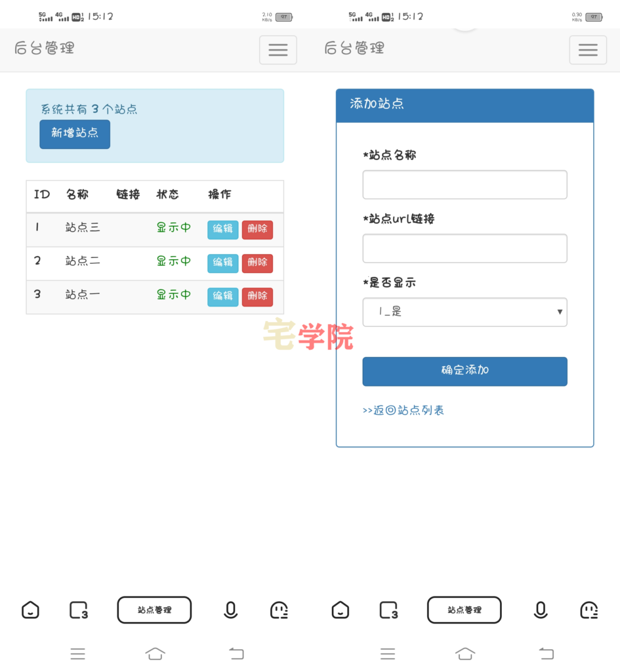This screenshot has height=672, width=620.
Task: Click the ID column header
Action: 42,194
